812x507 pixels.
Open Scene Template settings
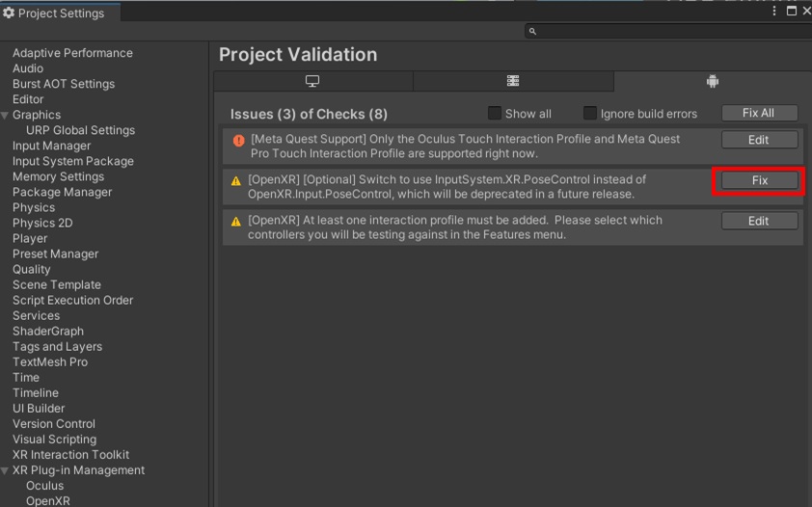[57, 285]
